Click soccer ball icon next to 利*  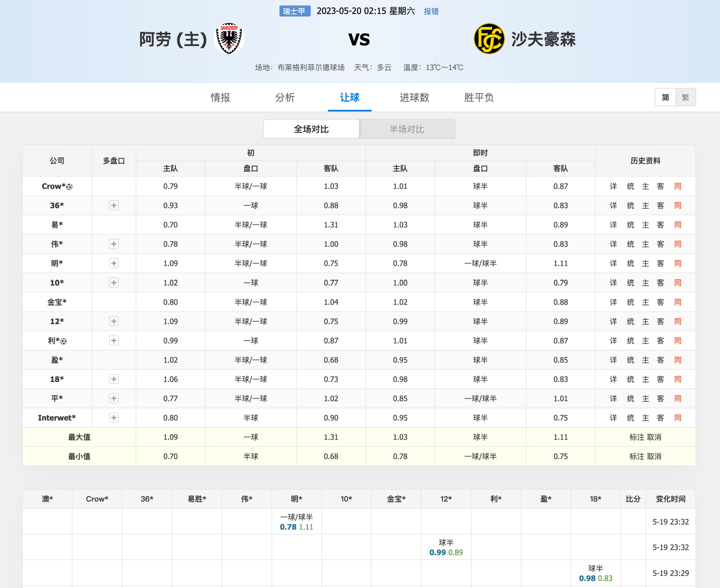click(63, 341)
